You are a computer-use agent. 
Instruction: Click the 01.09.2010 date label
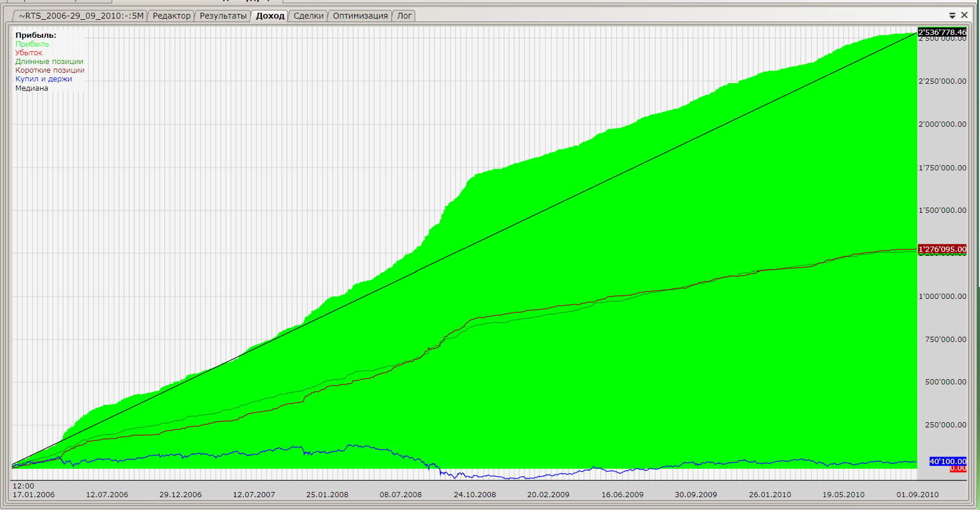917,495
